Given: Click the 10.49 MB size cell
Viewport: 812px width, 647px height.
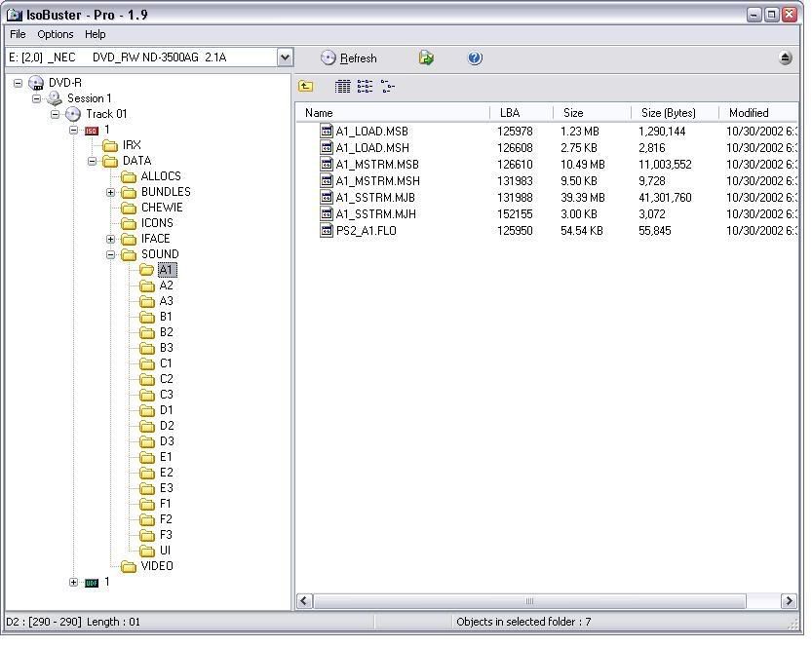Looking at the screenshot, I should click(x=583, y=164).
